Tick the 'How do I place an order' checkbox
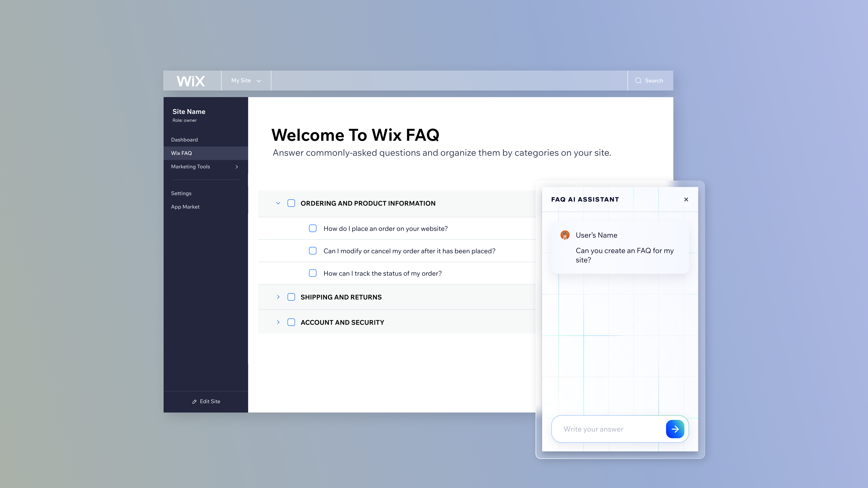 313,229
